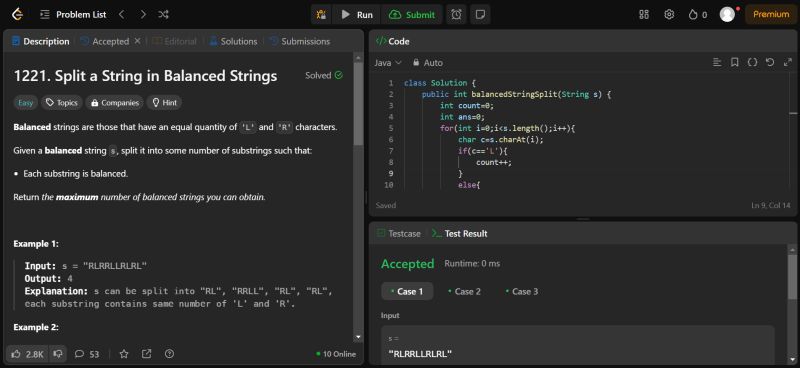
Task: Start the timer alarm clock icon
Action: coord(456,15)
